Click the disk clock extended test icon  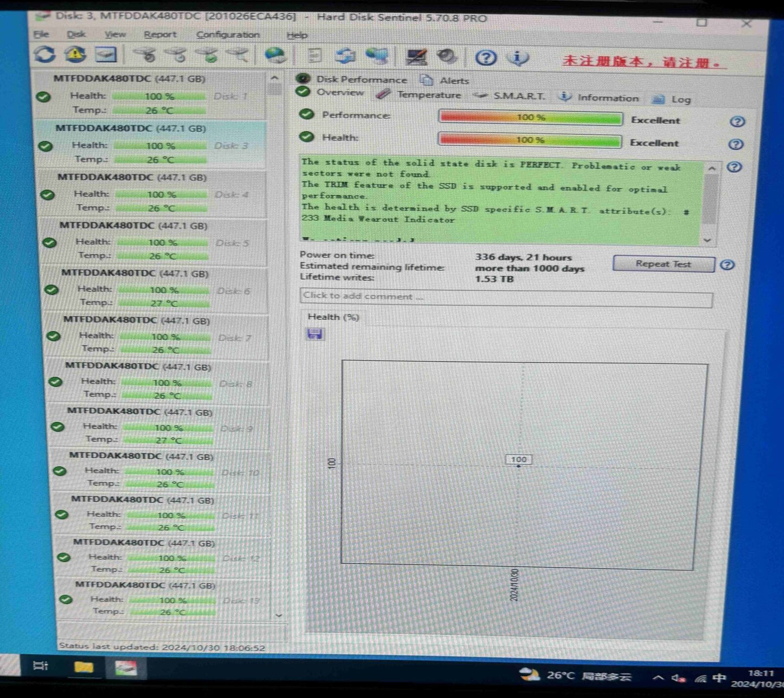pyautogui.click(x=176, y=54)
